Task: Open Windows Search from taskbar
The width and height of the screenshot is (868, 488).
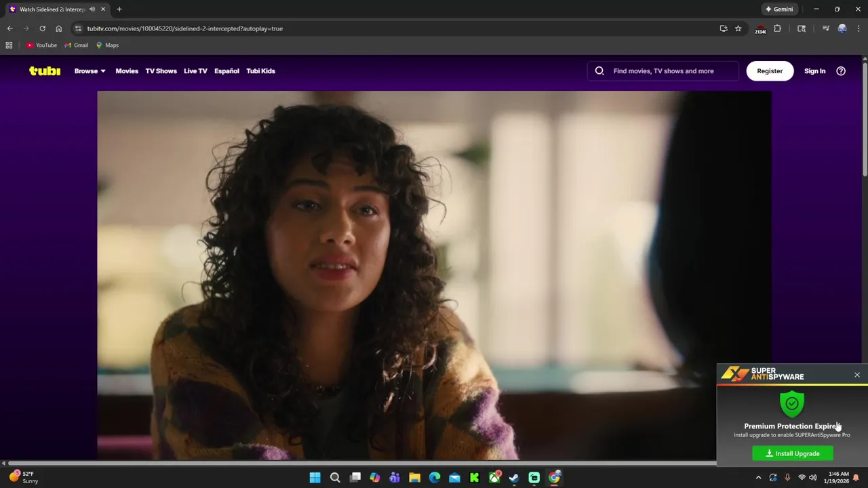Action: tap(335, 478)
